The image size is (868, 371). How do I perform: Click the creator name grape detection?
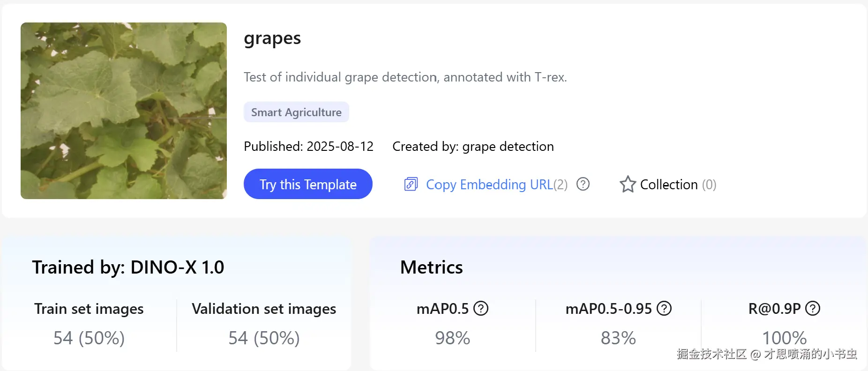(508, 147)
